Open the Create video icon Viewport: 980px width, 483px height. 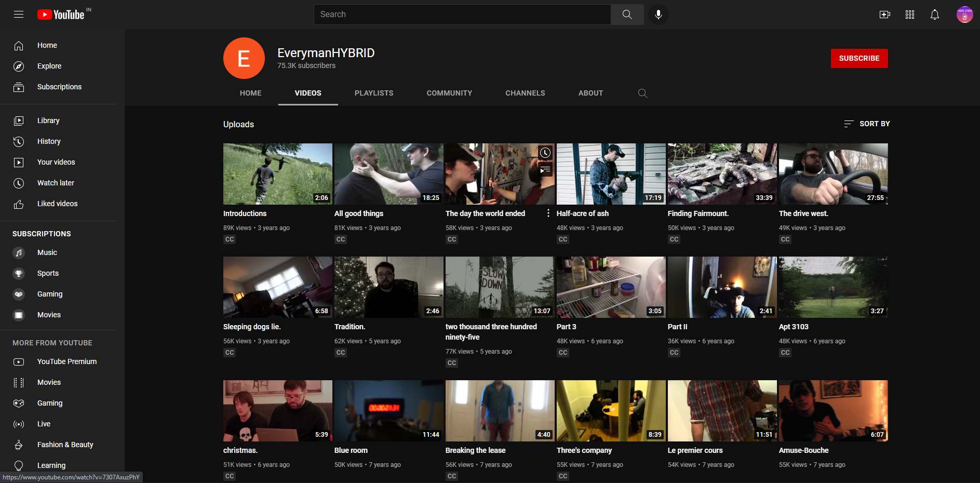[x=885, y=15]
